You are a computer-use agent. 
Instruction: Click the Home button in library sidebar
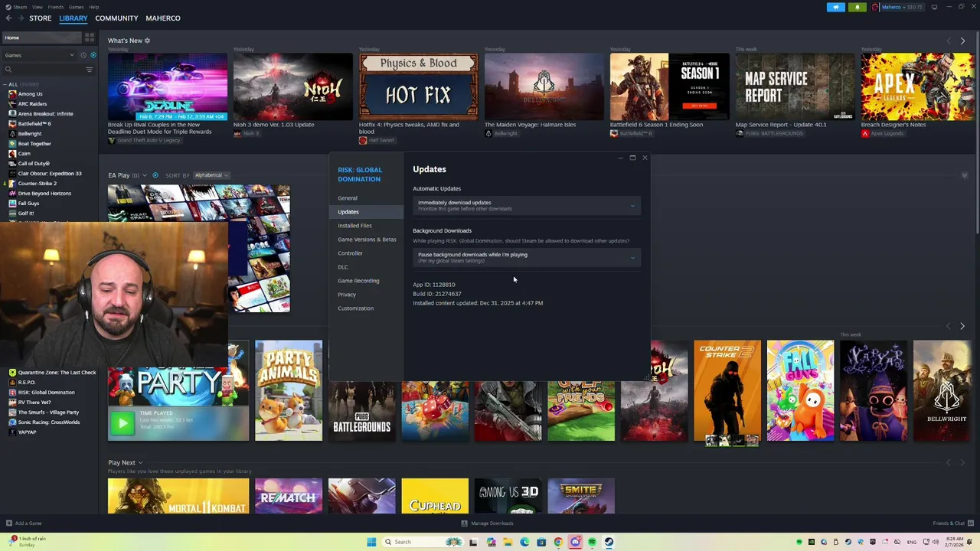[41, 37]
